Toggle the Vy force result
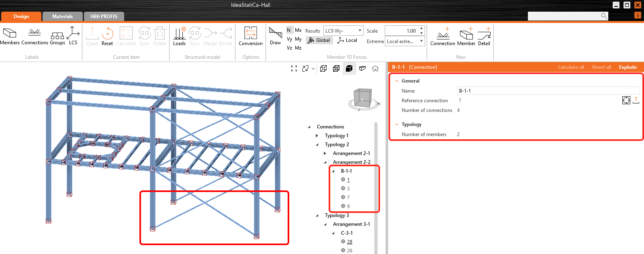 click(x=289, y=39)
